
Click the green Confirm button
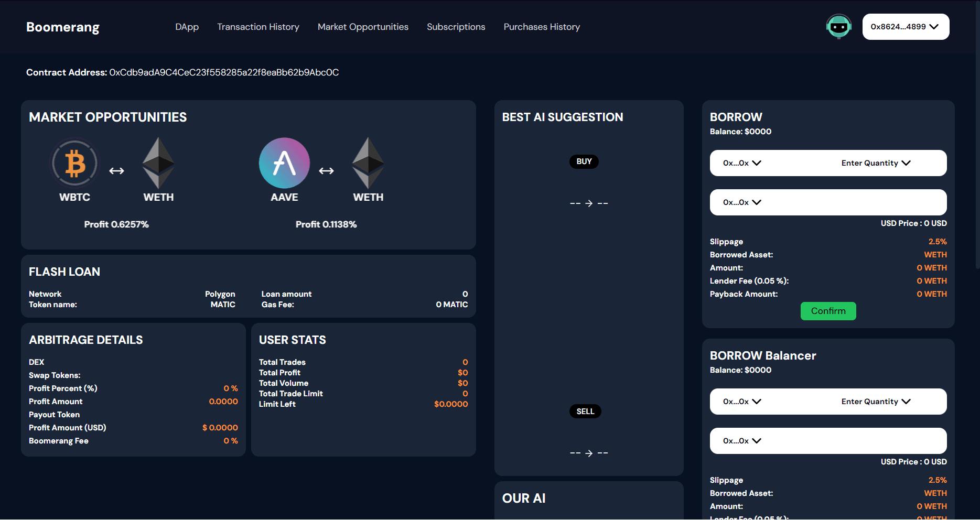(828, 311)
